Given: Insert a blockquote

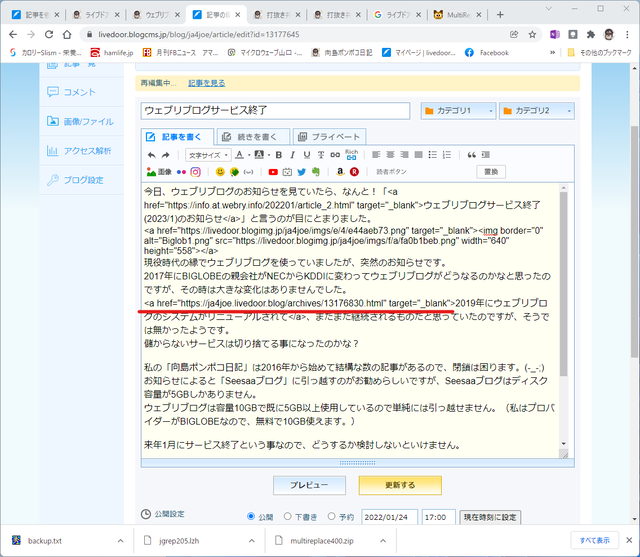Looking at the screenshot, I should (x=471, y=155).
